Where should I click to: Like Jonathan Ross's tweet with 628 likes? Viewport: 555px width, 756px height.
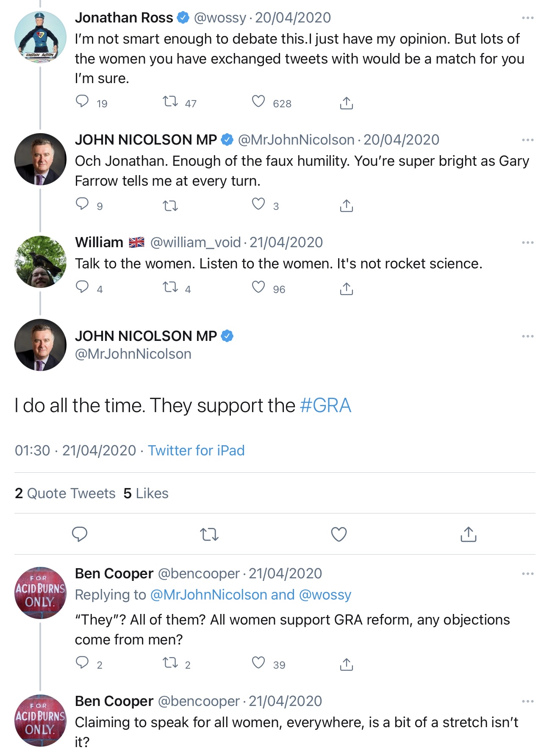[x=258, y=102]
